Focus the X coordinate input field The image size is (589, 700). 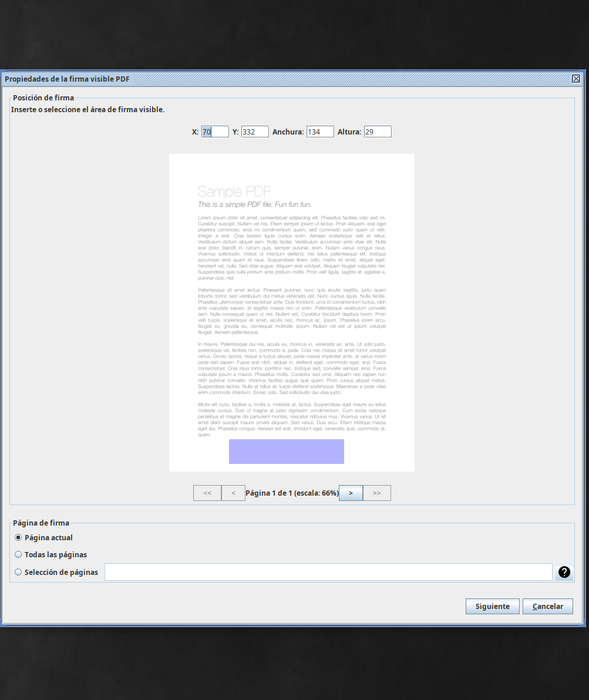[x=215, y=132]
